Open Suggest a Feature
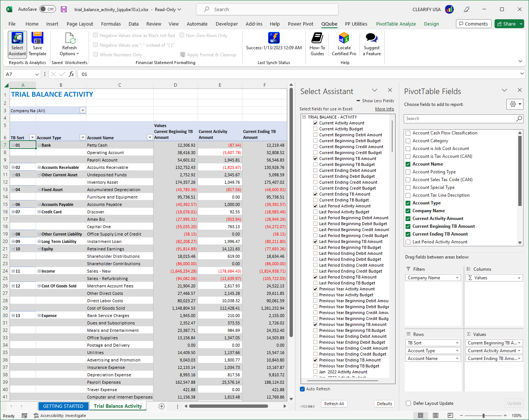 (x=371, y=44)
